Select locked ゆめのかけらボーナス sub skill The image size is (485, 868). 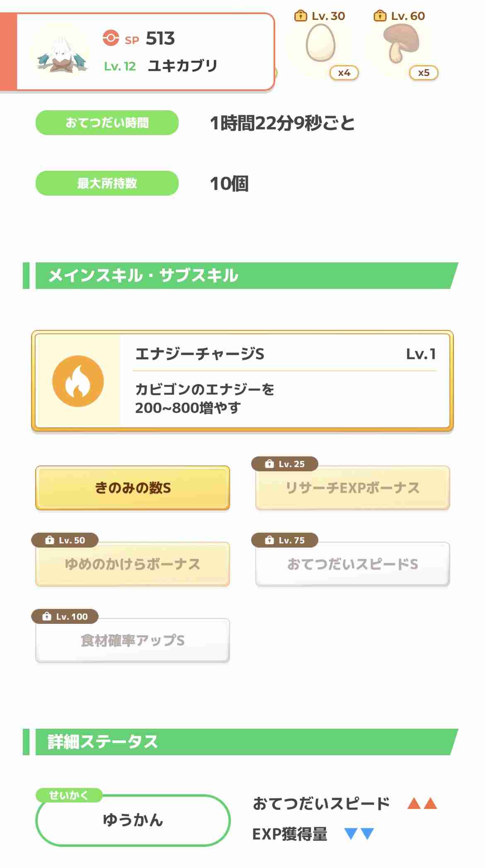click(133, 564)
